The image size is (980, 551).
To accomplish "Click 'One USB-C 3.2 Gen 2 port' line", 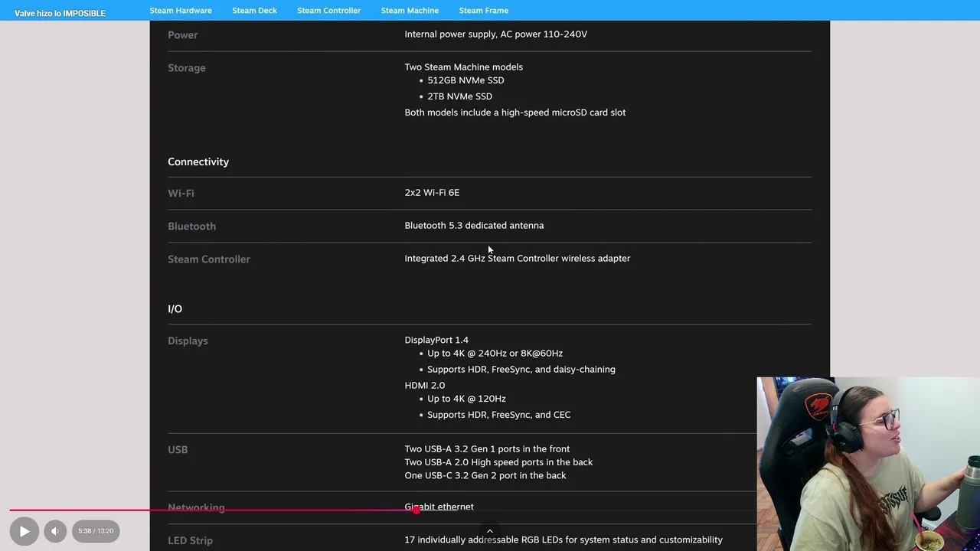I will [485, 475].
